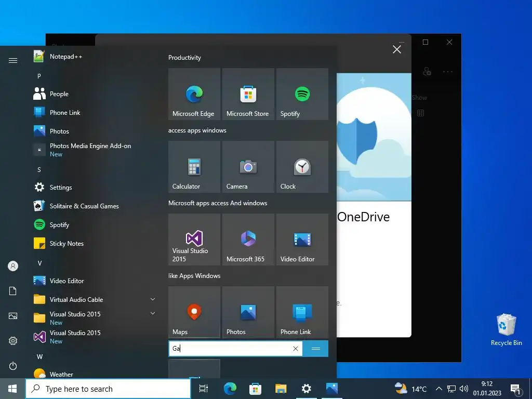
Task: Open the Video Editor tile
Action: tap(302, 239)
